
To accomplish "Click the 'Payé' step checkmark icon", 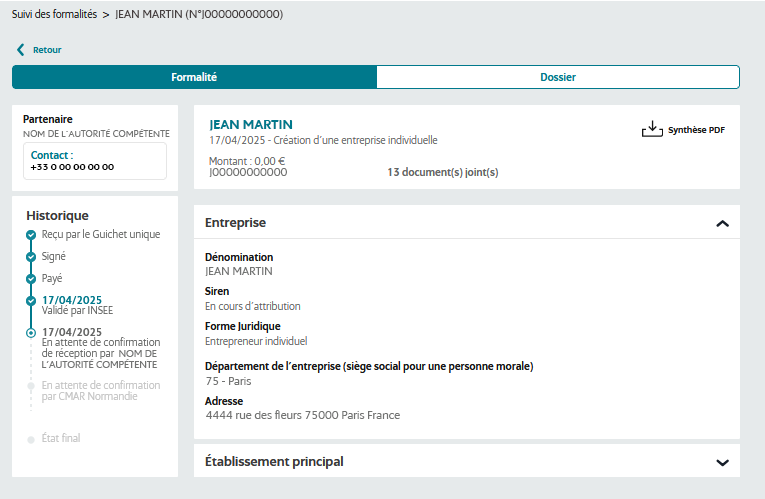I will [31, 279].
